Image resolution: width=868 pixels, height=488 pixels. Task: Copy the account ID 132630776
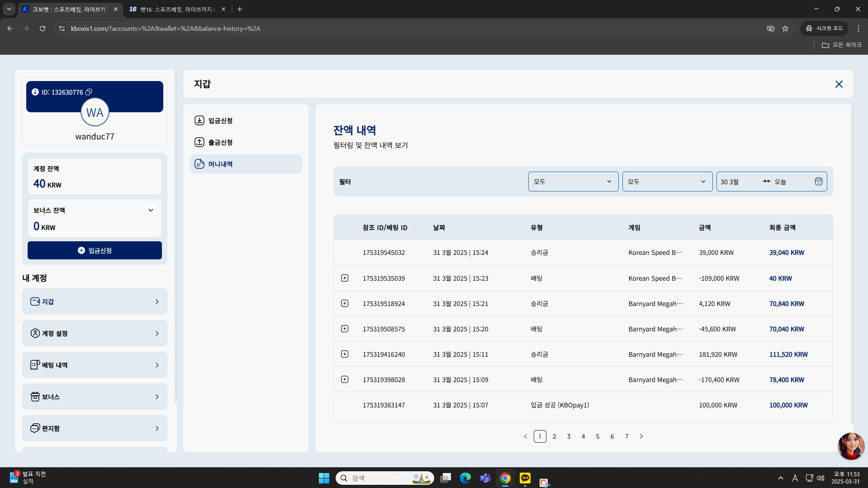point(89,92)
